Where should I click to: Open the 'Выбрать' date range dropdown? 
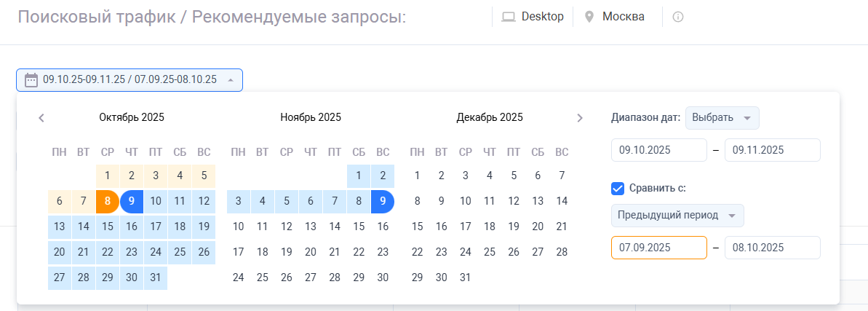click(722, 118)
